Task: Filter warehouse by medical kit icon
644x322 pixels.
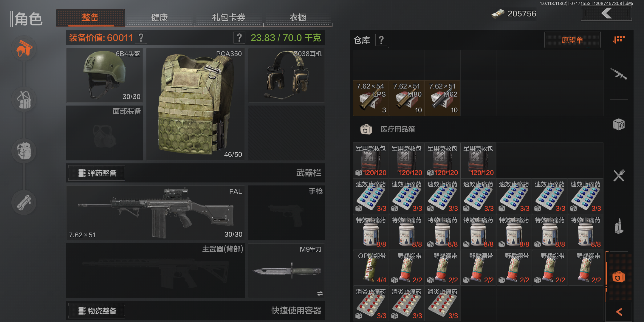Action: pos(619,277)
